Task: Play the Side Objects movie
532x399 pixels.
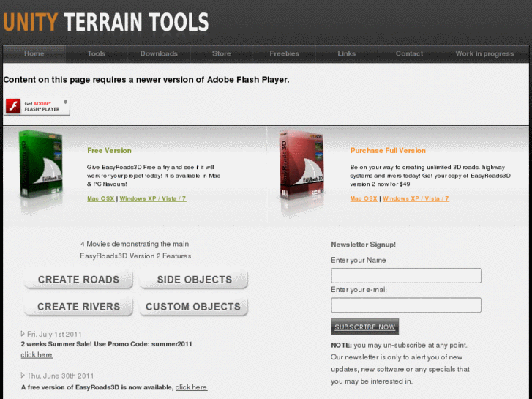Action: 194,280
